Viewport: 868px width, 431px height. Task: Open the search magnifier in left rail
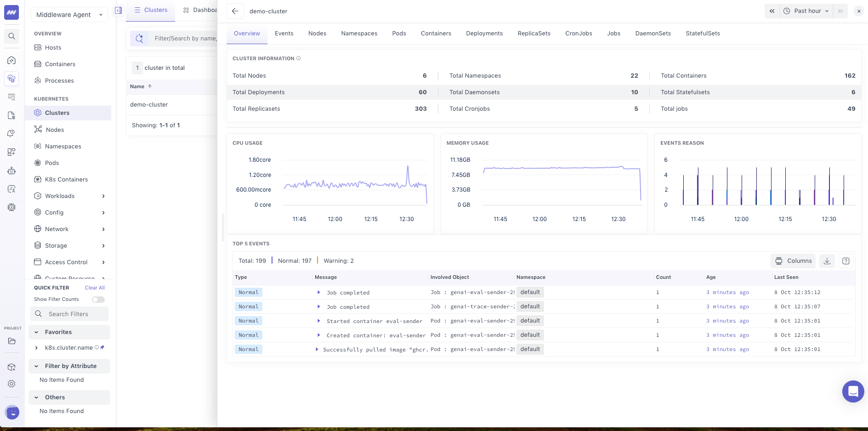(x=12, y=36)
